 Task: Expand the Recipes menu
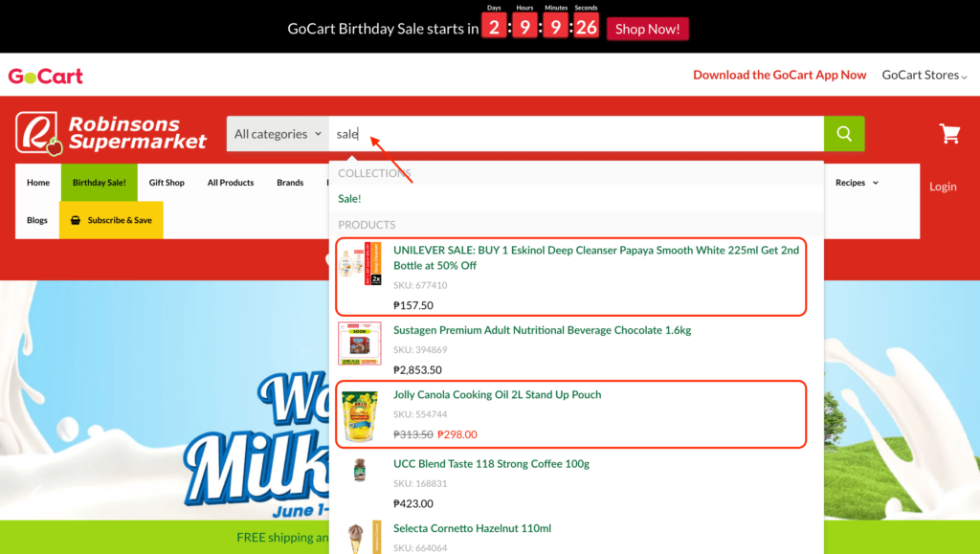click(x=857, y=183)
